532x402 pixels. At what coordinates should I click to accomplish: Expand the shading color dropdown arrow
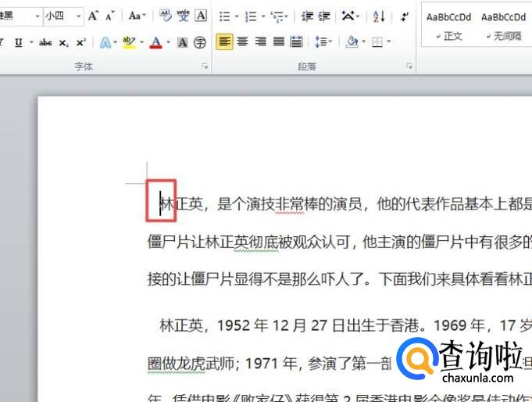[364, 41]
